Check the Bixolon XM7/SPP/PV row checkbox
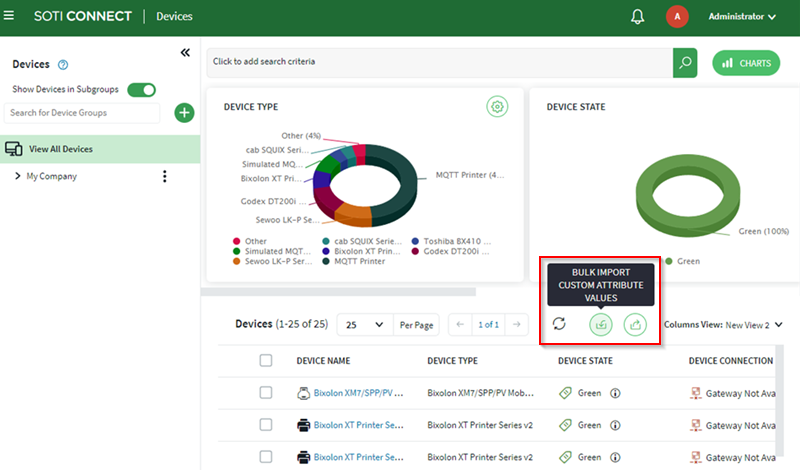Viewport: 800px width, 470px height. (266, 392)
